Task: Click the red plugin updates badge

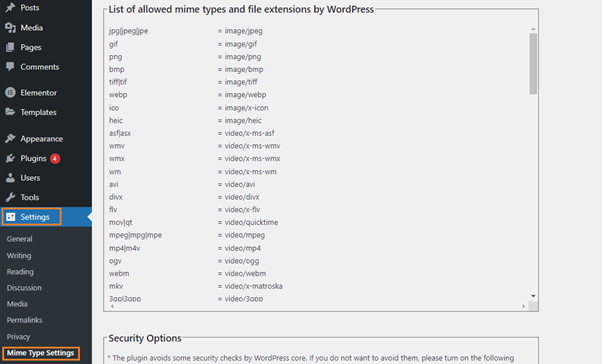Action: point(55,158)
